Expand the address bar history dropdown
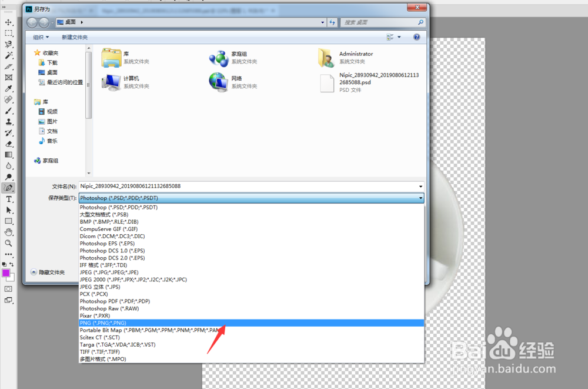 tap(322, 22)
